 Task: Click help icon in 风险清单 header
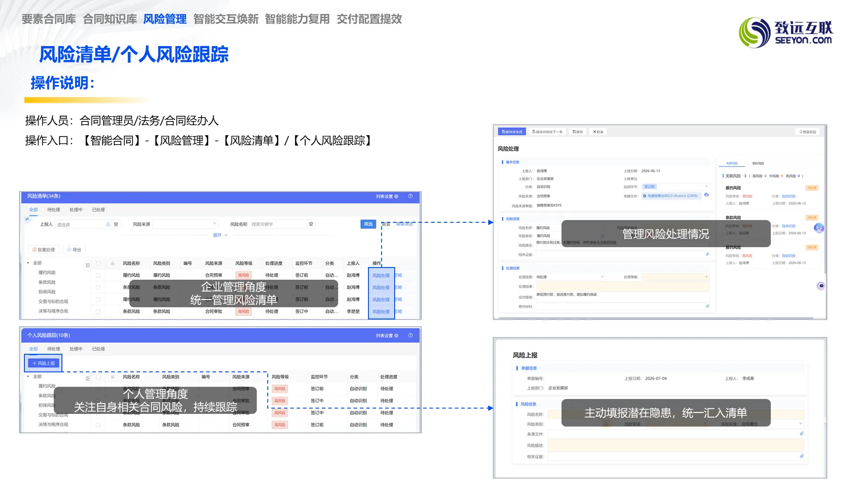[410, 196]
